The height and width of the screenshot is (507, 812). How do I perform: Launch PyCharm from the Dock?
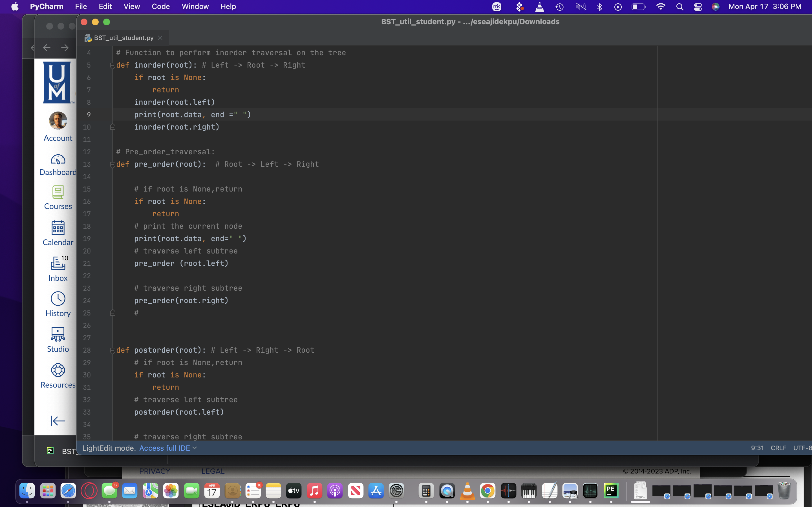click(611, 491)
